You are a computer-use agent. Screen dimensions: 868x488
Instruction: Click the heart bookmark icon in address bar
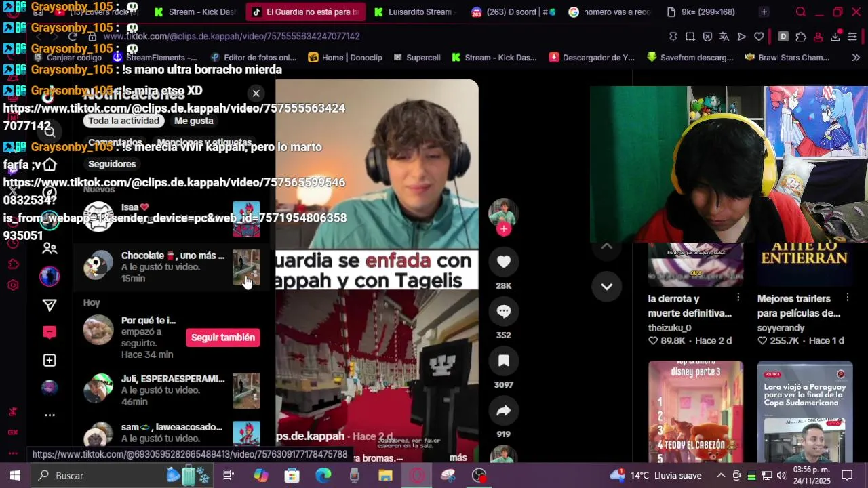point(759,37)
